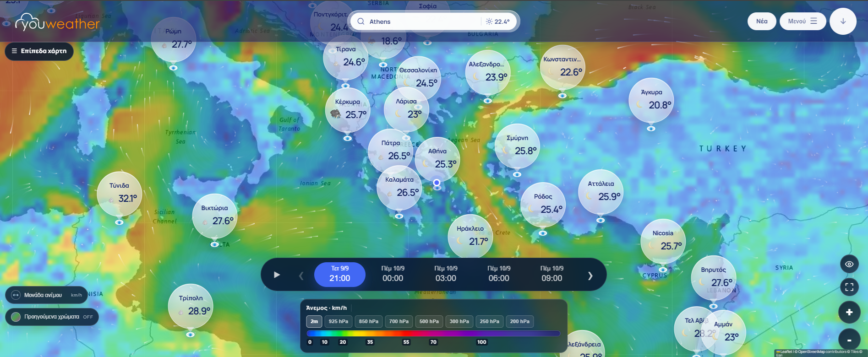
Task: Click the wind speed color scale bar
Action: [433, 334]
